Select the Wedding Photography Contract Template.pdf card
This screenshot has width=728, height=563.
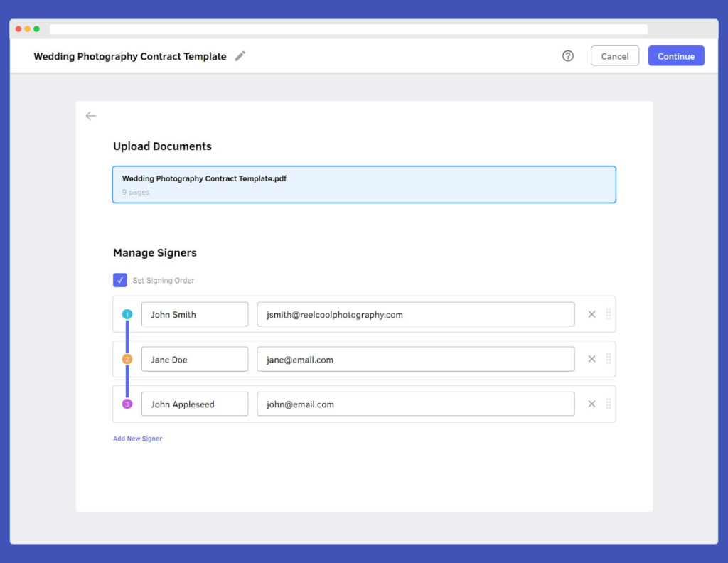point(364,184)
